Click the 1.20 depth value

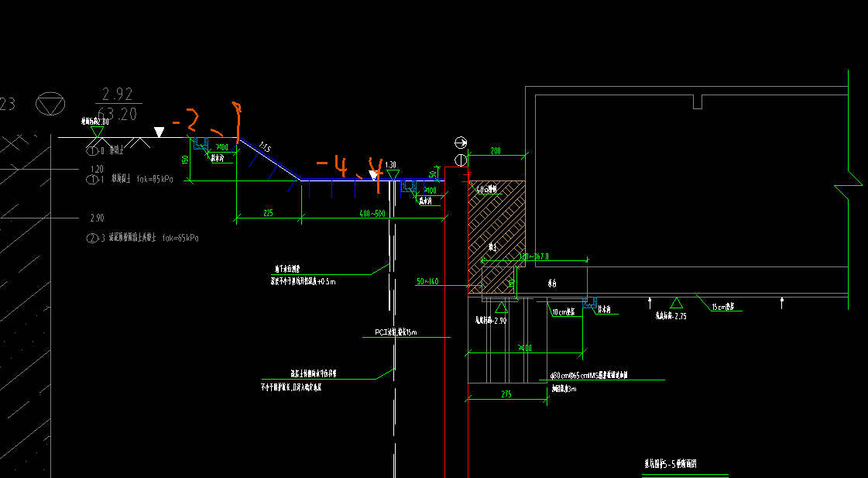point(97,170)
